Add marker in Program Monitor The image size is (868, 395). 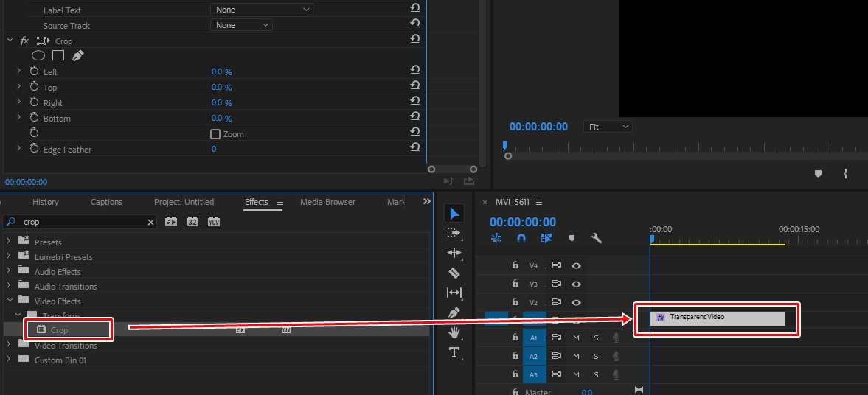(x=818, y=174)
